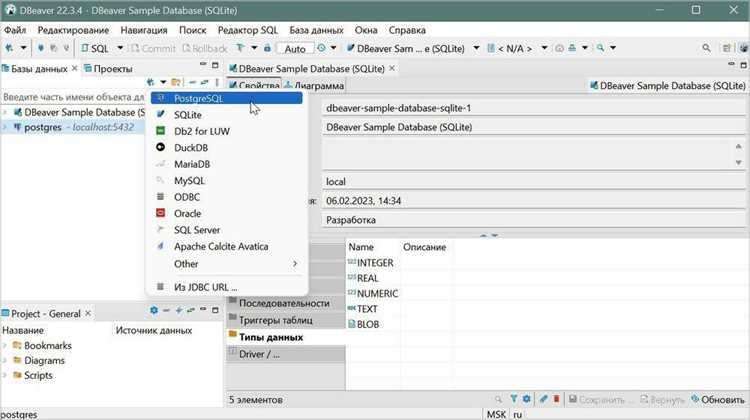
Task: Click the description scrollbar down arrow
Action: pos(739,163)
